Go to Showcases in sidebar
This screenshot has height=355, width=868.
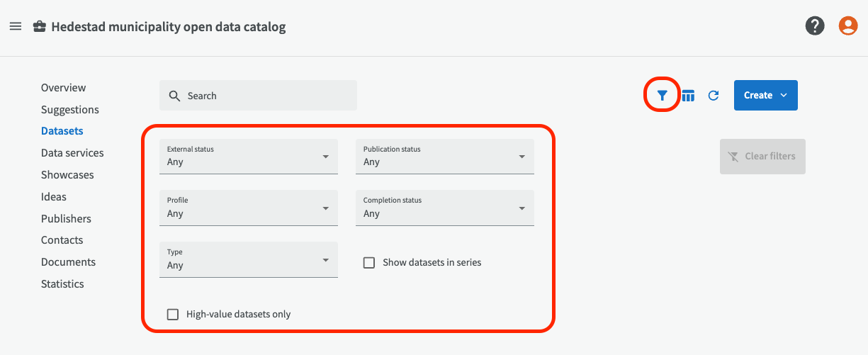[x=67, y=175]
